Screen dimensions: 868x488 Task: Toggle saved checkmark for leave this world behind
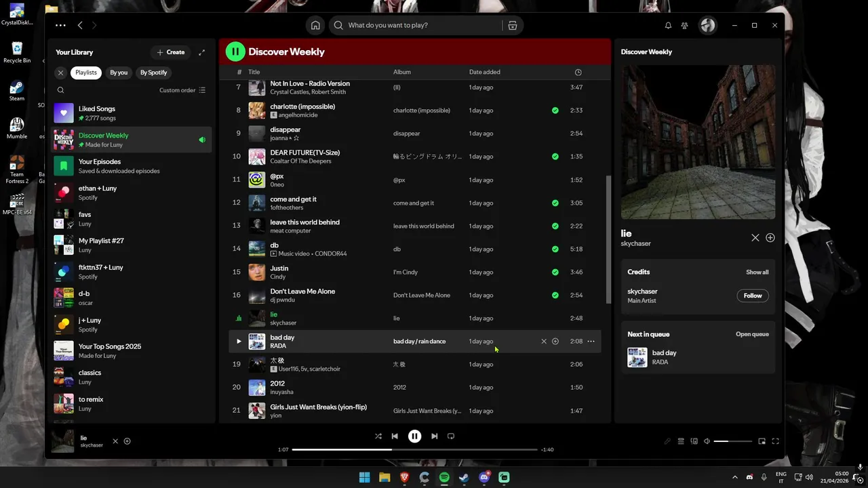(555, 226)
